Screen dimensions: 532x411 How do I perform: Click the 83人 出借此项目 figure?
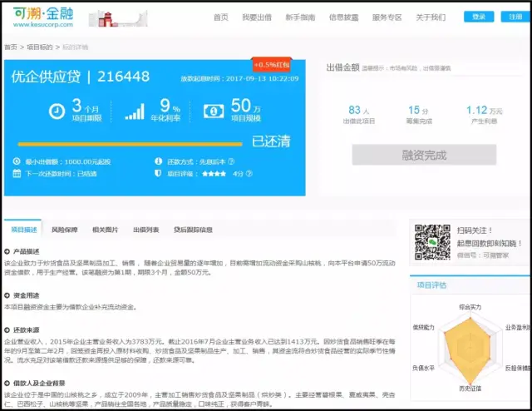click(358, 115)
